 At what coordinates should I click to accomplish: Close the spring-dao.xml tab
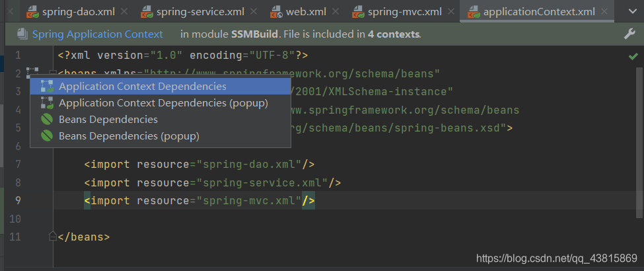125,12
